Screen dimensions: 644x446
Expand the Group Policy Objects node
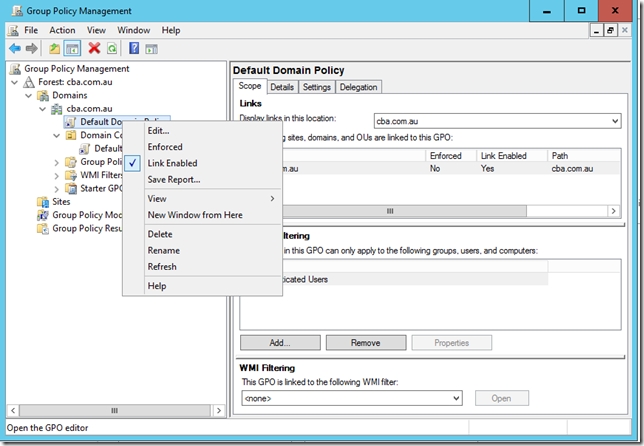point(57,163)
